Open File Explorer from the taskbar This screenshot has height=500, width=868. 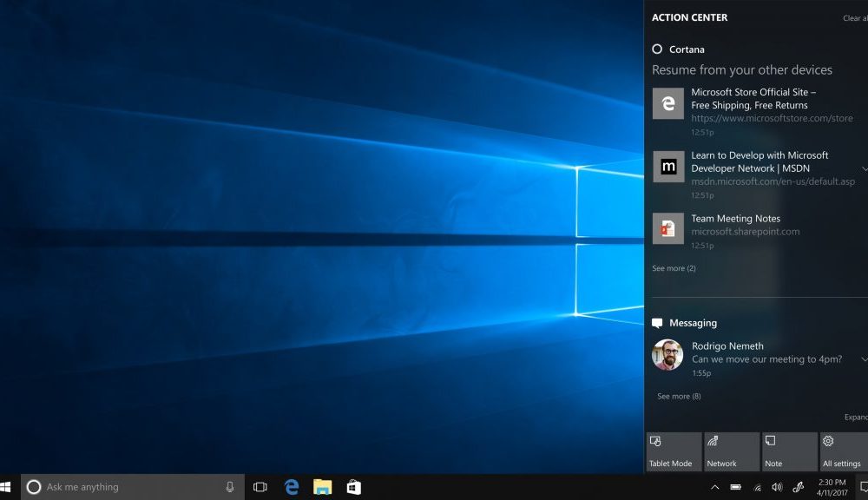(322, 487)
